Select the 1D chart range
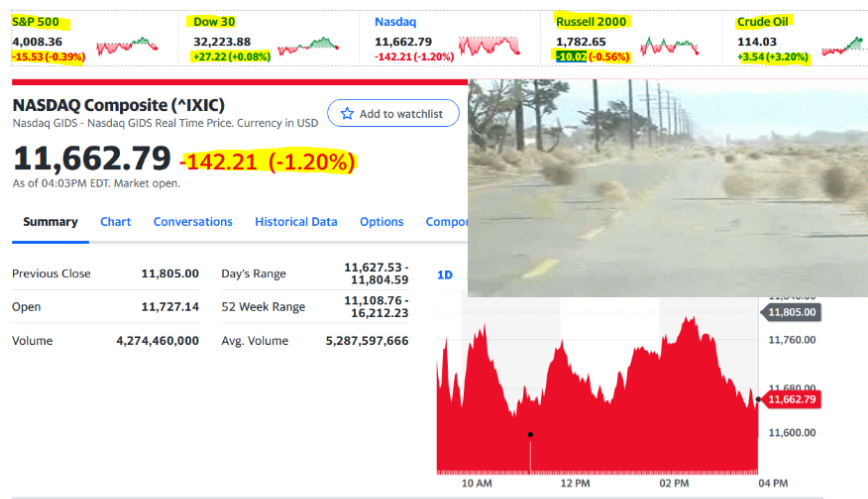 click(x=445, y=275)
